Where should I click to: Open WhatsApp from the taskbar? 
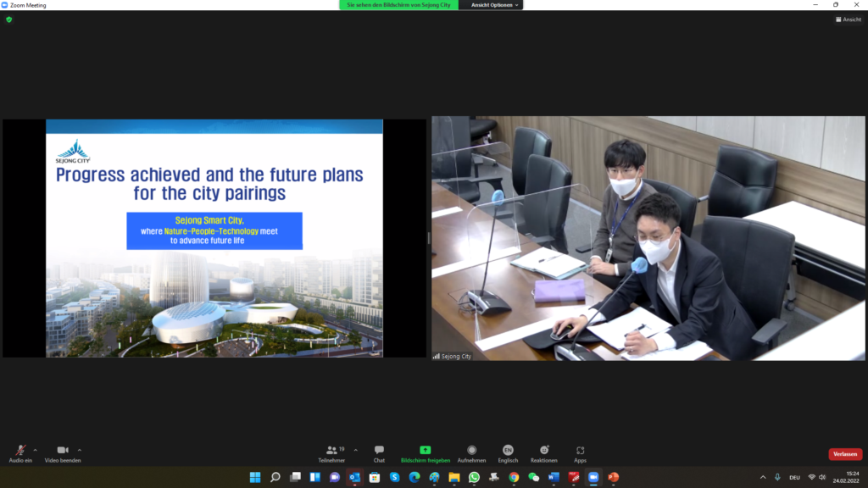click(x=474, y=477)
